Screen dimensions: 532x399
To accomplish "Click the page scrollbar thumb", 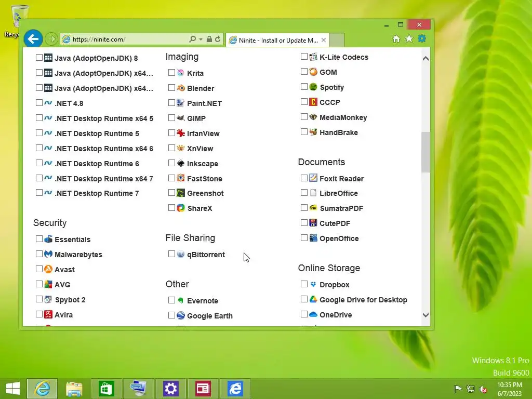I will pos(425,152).
